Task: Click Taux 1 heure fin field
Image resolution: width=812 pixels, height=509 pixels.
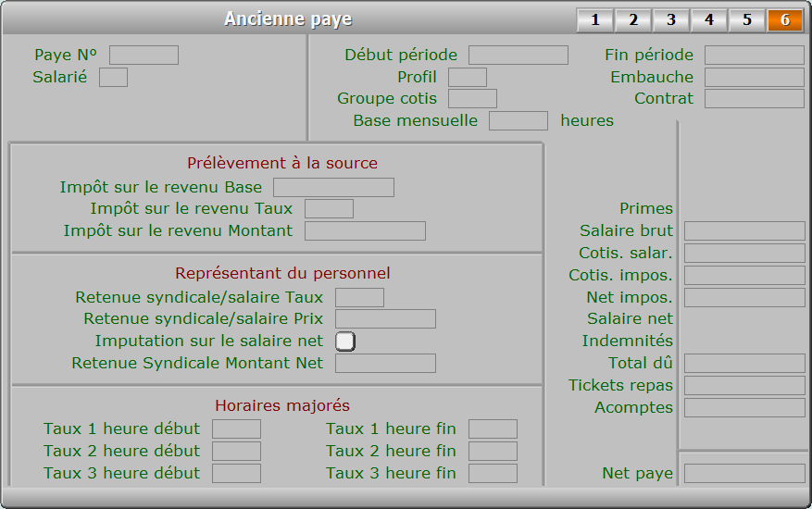Action: tap(493, 429)
